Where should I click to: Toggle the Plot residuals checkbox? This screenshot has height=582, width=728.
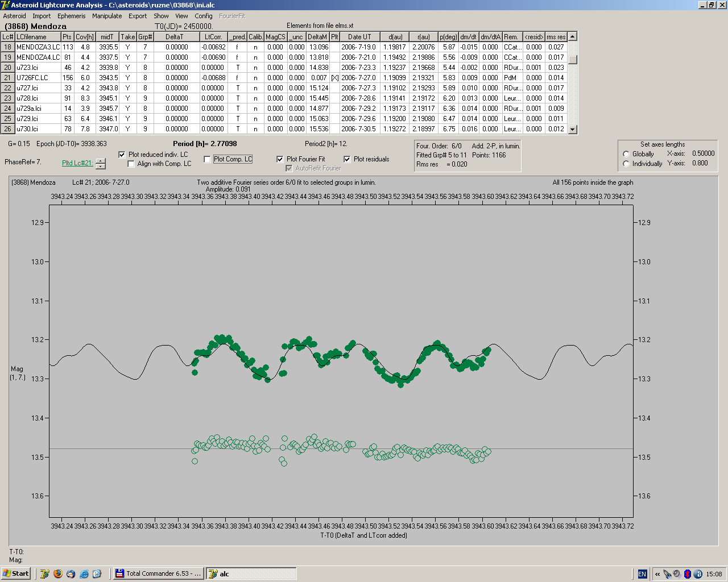(347, 159)
